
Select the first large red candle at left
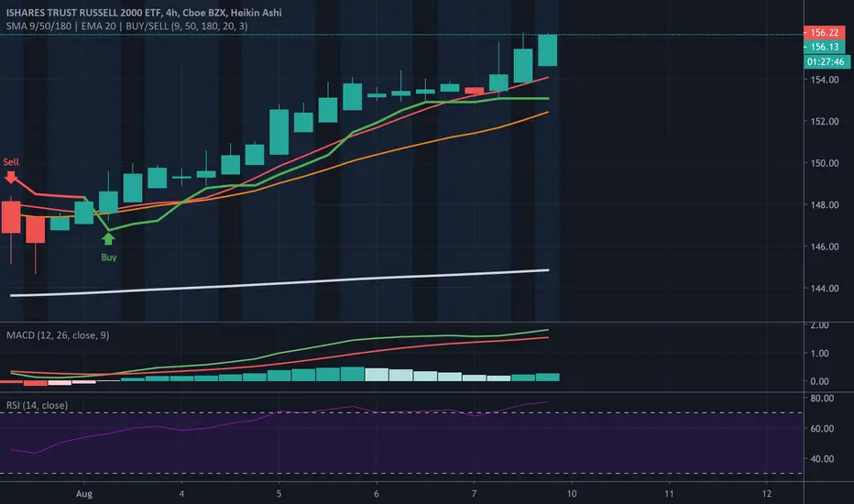[11, 217]
